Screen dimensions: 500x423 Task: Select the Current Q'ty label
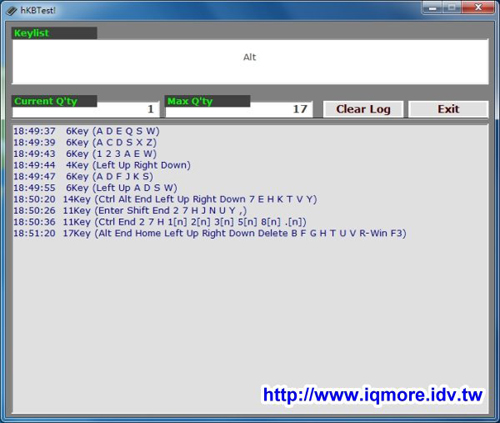click(x=46, y=101)
